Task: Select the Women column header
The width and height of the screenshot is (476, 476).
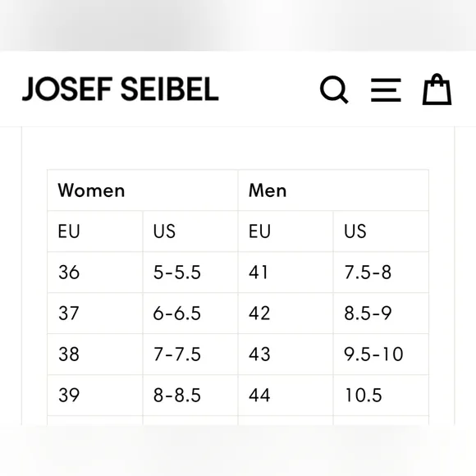Action: tap(143, 190)
